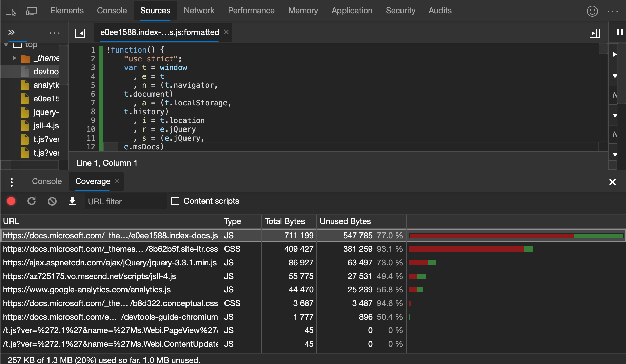The width and height of the screenshot is (626, 364).
Task: Enable the Content scripts checkbox
Action: click(x=175, y=201)
